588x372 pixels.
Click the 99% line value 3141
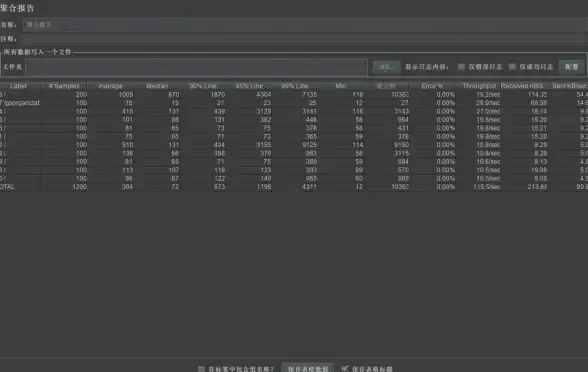click(x=310, y=111)
